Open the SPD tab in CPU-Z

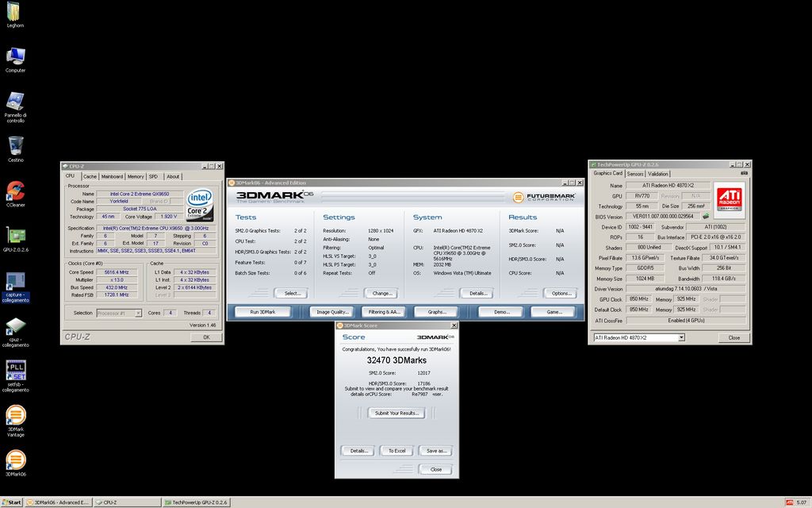153,176
